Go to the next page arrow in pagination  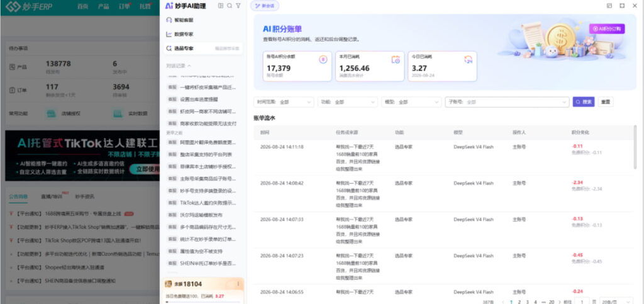click(558, 302)
